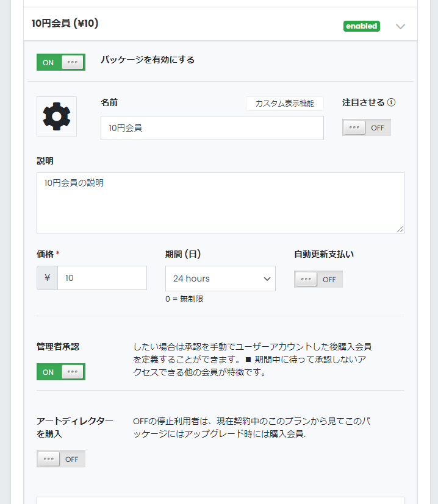Screen dimensions: 438x504
Task: Enable the 自動更新支払い toggle
Action: (318, 279)
